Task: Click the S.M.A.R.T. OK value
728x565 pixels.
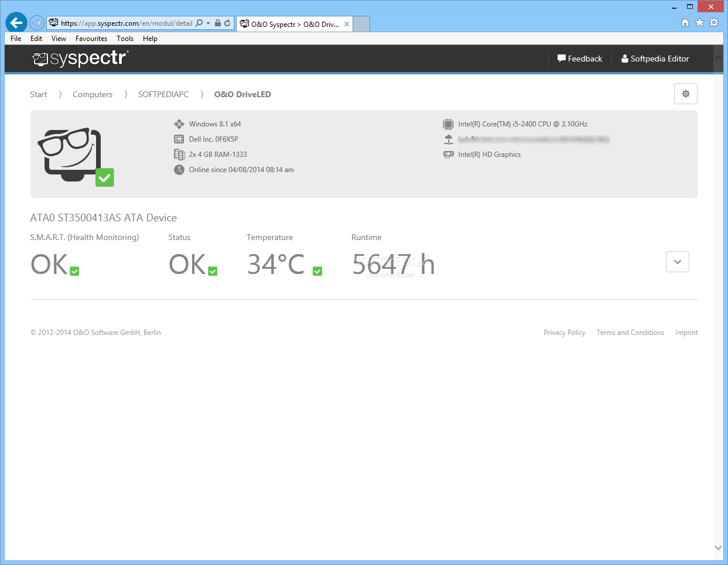Action: 49,265
